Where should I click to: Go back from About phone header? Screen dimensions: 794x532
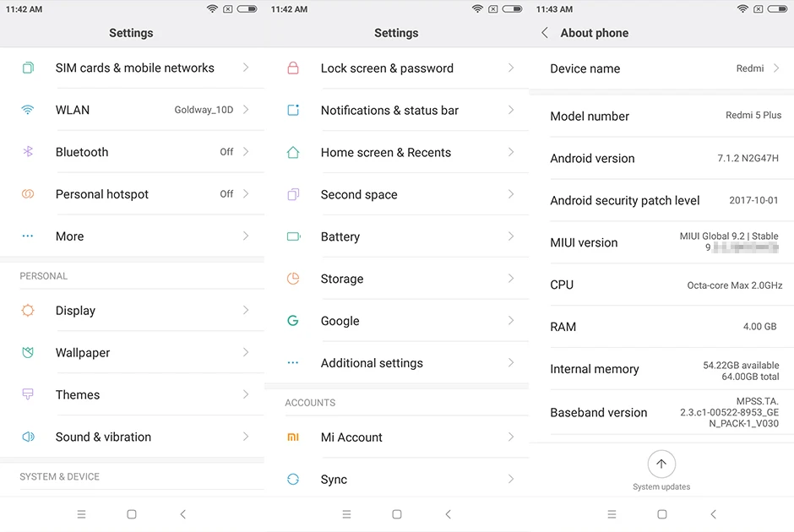[x=544, y=33]
